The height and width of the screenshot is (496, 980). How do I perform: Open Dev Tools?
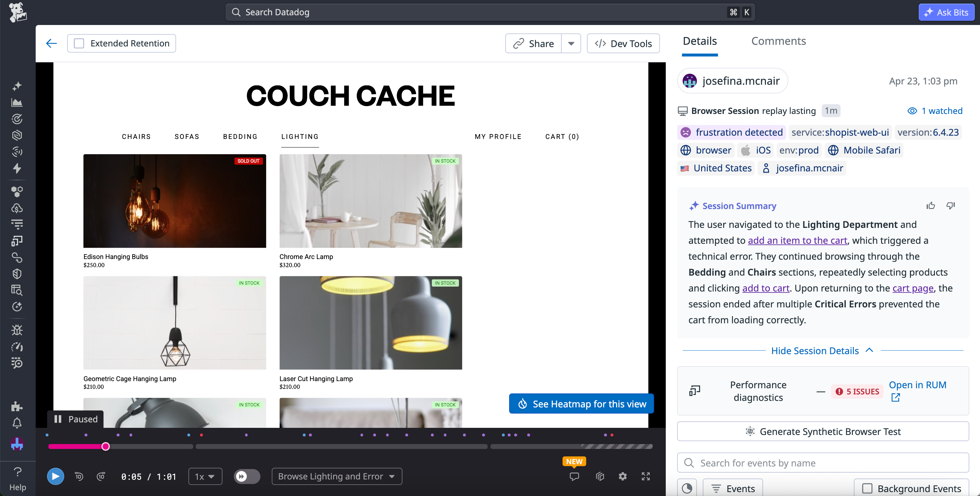[x=623, y=43]
